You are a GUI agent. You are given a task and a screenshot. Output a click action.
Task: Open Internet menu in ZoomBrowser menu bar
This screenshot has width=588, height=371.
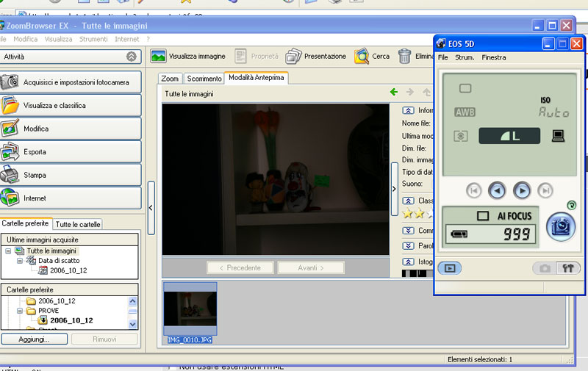(x=126, y=39)
